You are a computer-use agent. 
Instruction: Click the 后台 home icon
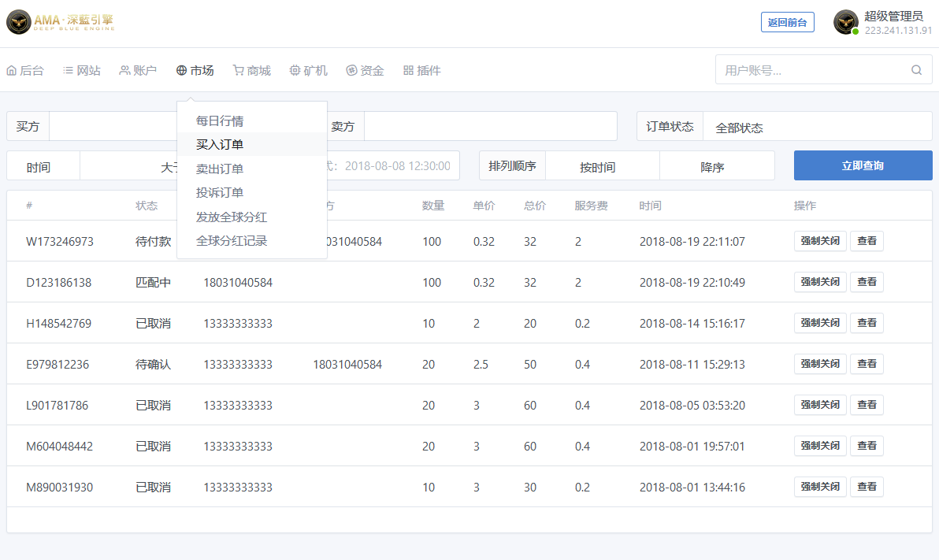click(x=11, y=71)
